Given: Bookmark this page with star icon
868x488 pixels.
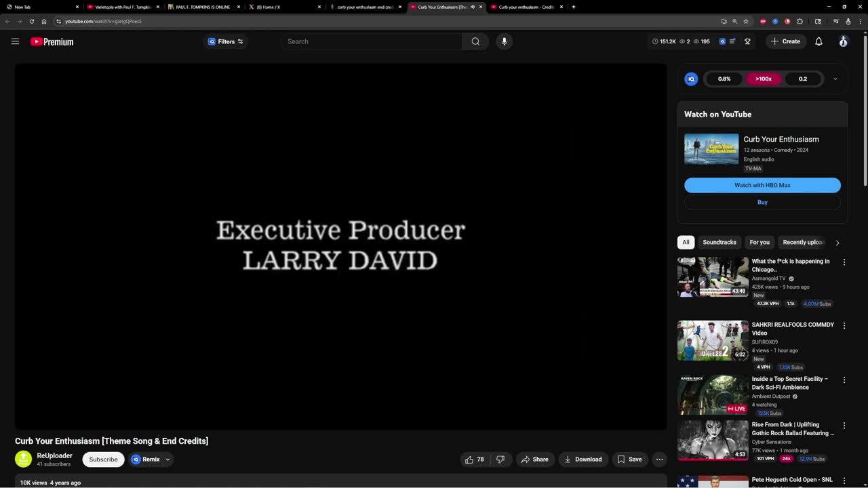Looking at the screenshot, I should pos(746,21).
